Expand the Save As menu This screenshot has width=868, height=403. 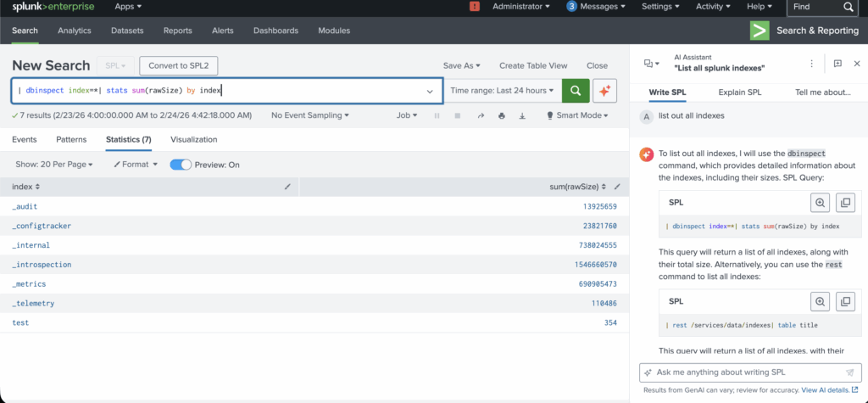462,65
